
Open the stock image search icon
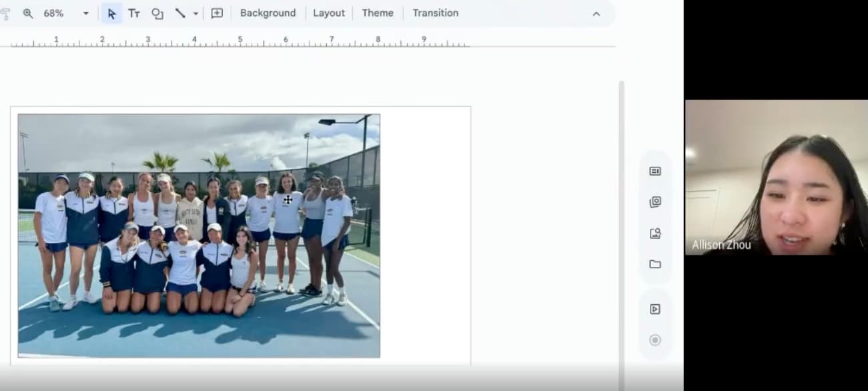click(x=655, y=233)
